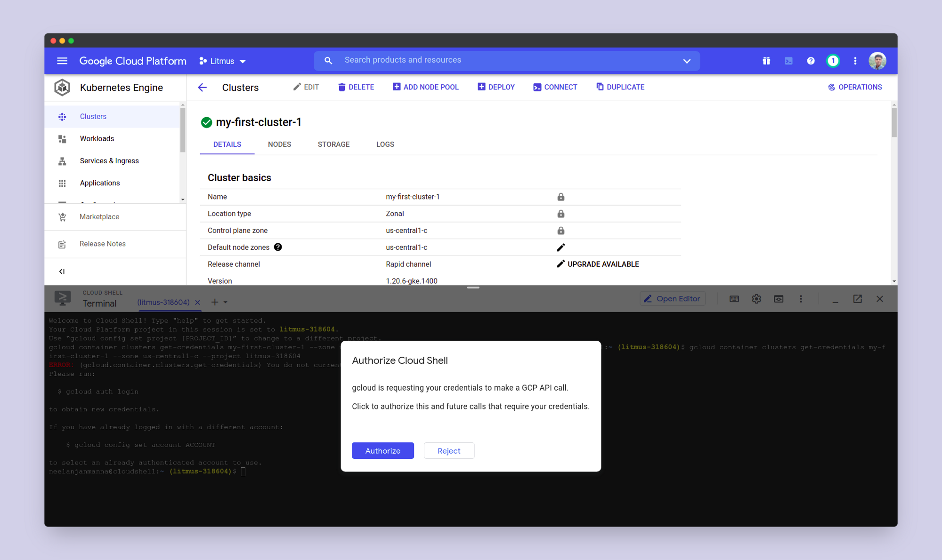Go back using the arrow beside Clusters
Viewport: 942px width, 560px height.
(202, 88)
